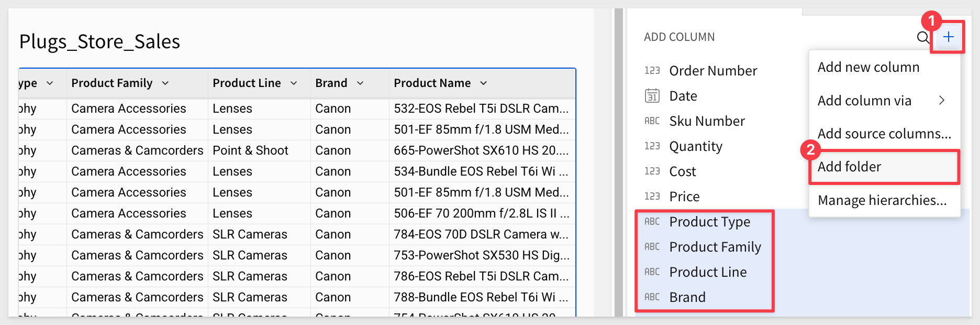Click the number icon beside Quantity
Screen dimensions: 980x325
point(652,146)
